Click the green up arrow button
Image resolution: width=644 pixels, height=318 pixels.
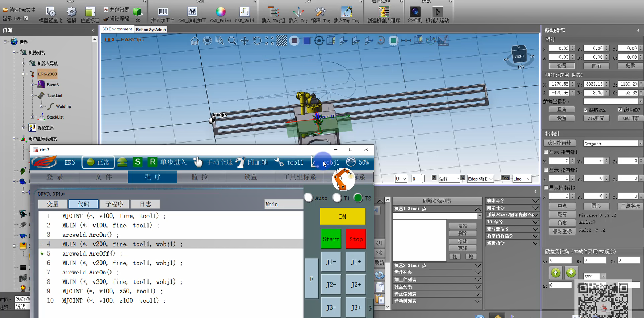pyautogui.click(x=556, y=272)
